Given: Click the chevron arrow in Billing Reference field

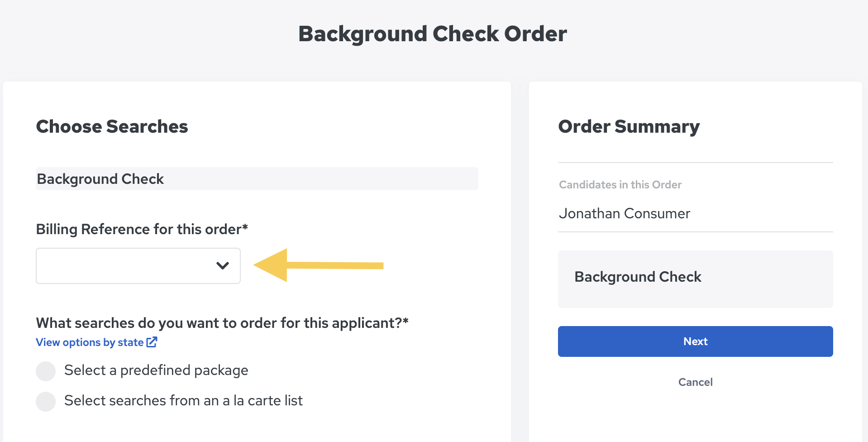Looking at the screenshot, I should coord(222,266).
